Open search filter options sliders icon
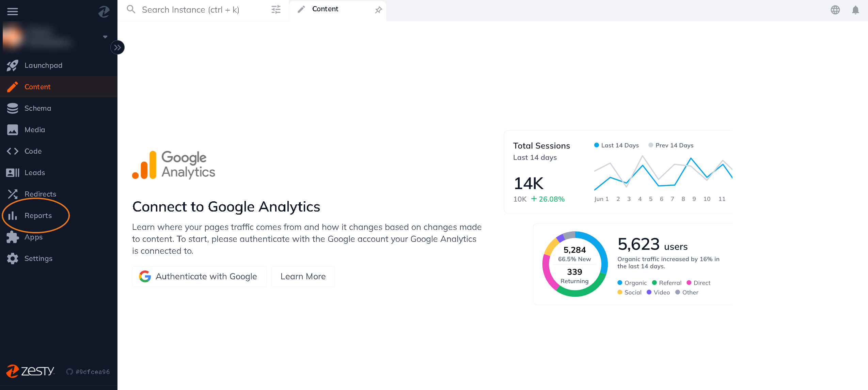The width and height of the screenshot is (868, 390). tap(276, 10)
